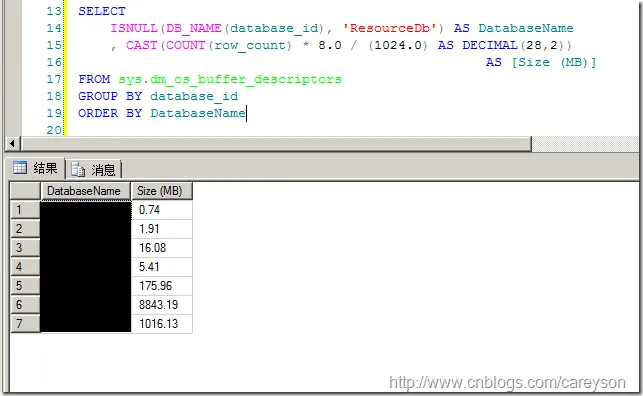Click the cell showing 0.74
Screen dimensions: 643x396
(x=162, y=210)
